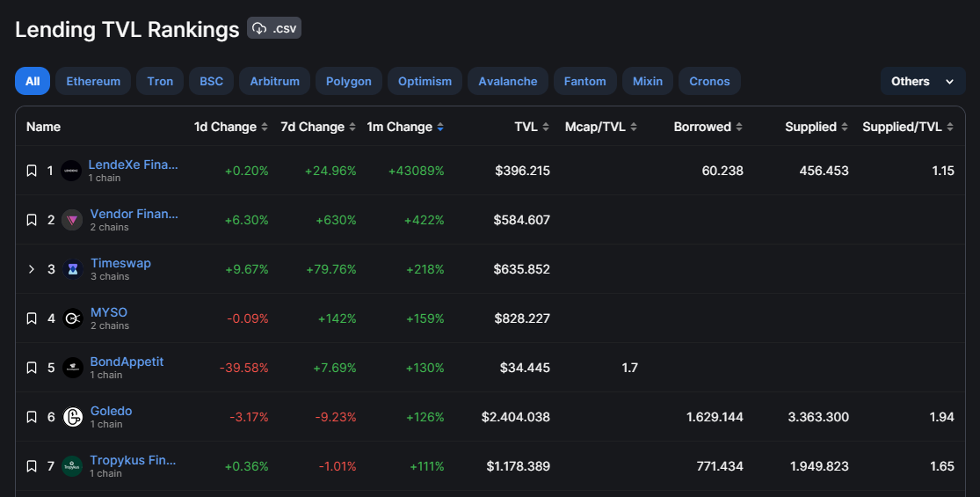This screenshot has height=497, width=980.
Task: Bookmark the Vendor Finance protocol
Action: pyautogui.click(x=32, y=220)
